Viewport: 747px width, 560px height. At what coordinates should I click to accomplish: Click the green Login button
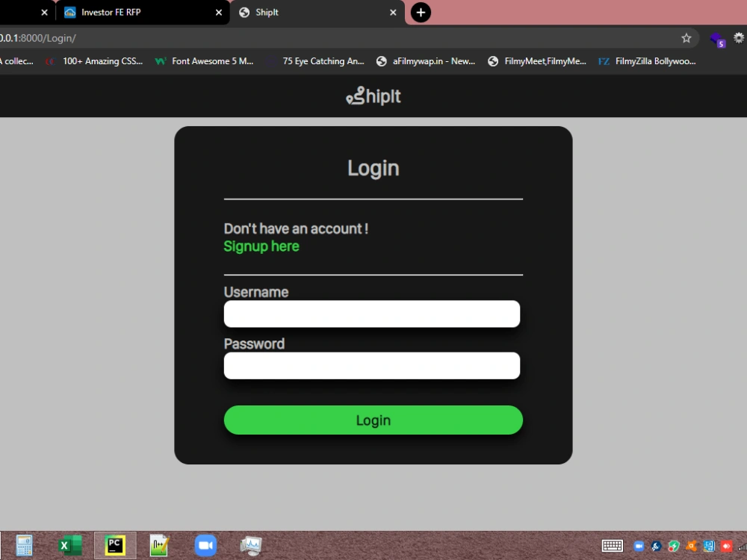tap(373, 420)
